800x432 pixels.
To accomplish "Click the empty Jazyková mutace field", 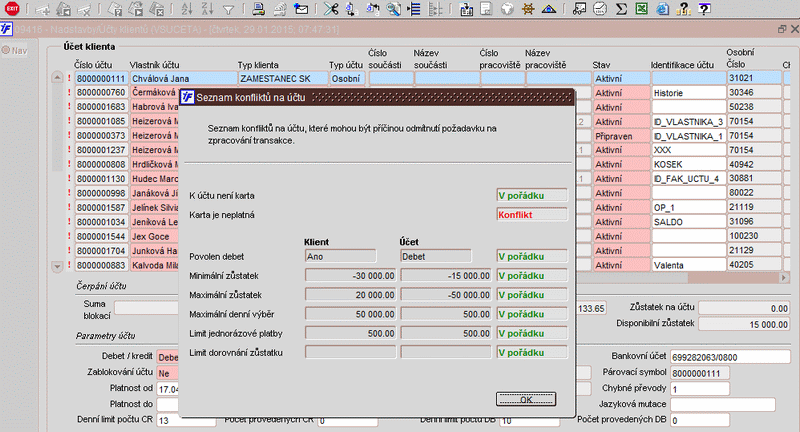I will click(x=722, y=404).
